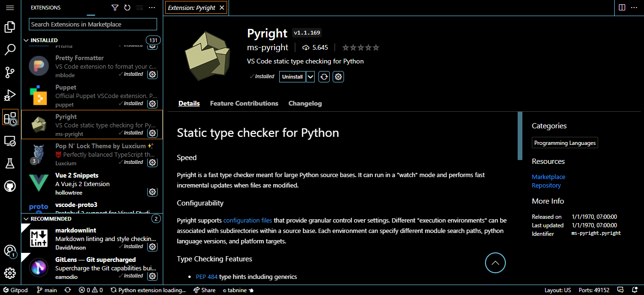Filter extensions using the funnel icon

tap(115, 8)
